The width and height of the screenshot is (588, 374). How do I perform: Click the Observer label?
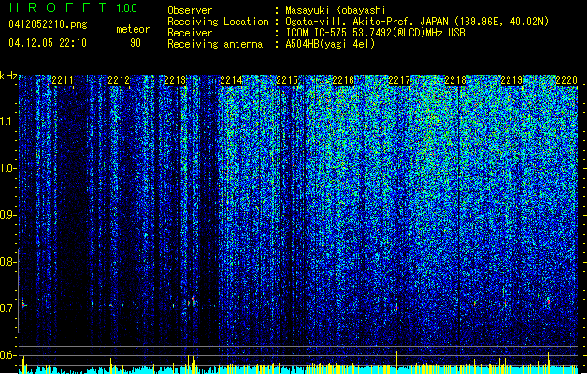tap(190, 10)
